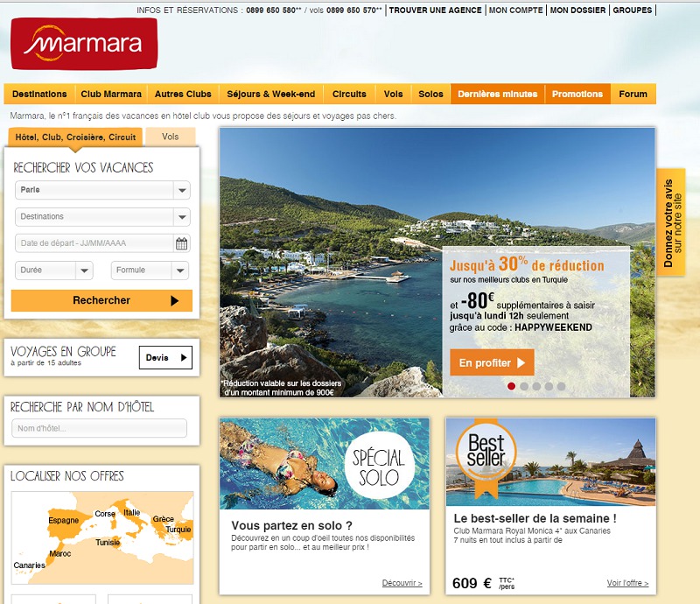Screen dimensions: 700x604
Task: Open Dernières minutes in navigation bar
Action: pos(497,95)
